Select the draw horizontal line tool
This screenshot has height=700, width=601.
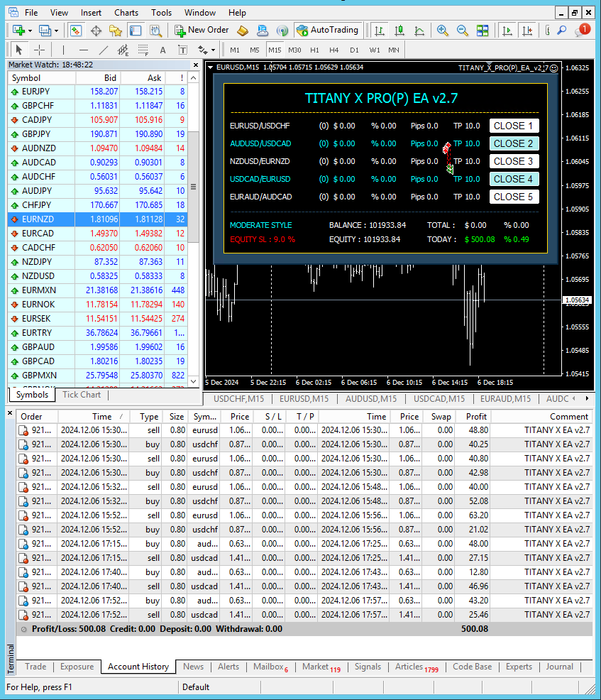[84, 50]
